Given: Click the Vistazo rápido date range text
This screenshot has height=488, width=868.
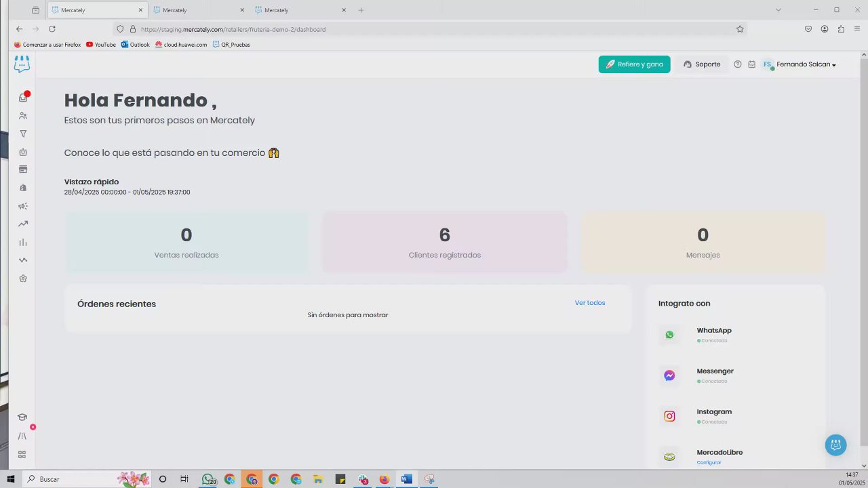Looking at the screenshot, I should point(127,192).
